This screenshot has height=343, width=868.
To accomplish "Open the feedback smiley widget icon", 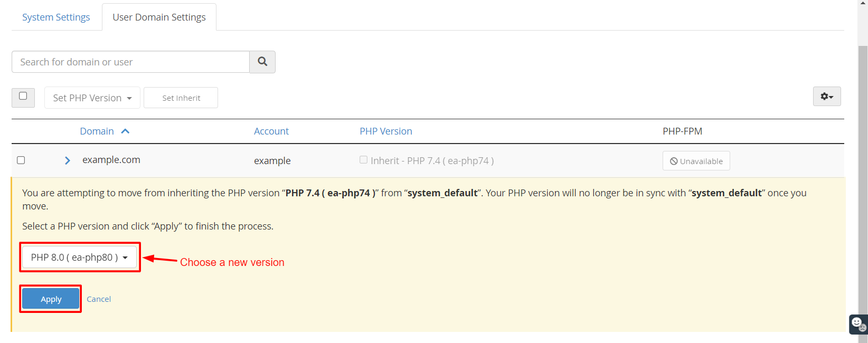I will coord(858,324).
